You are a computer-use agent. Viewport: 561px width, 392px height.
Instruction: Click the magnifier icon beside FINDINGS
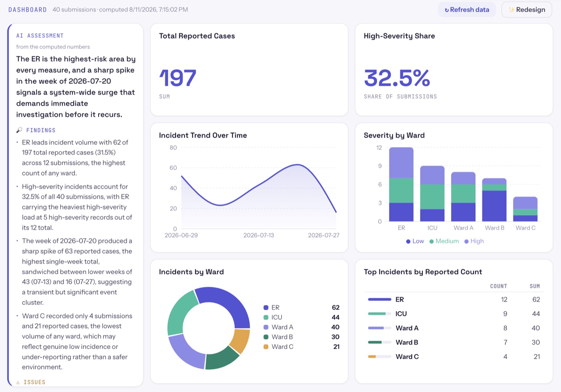point(19,130)
